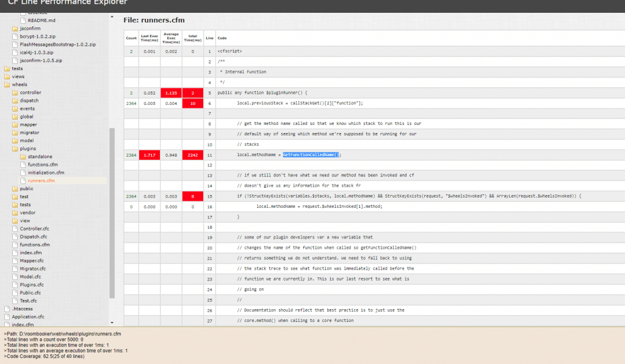Click the bcrypt-1.0.2.zip file icon
Image resolution: width=625 pixels, height=364 pixels.
15,36
